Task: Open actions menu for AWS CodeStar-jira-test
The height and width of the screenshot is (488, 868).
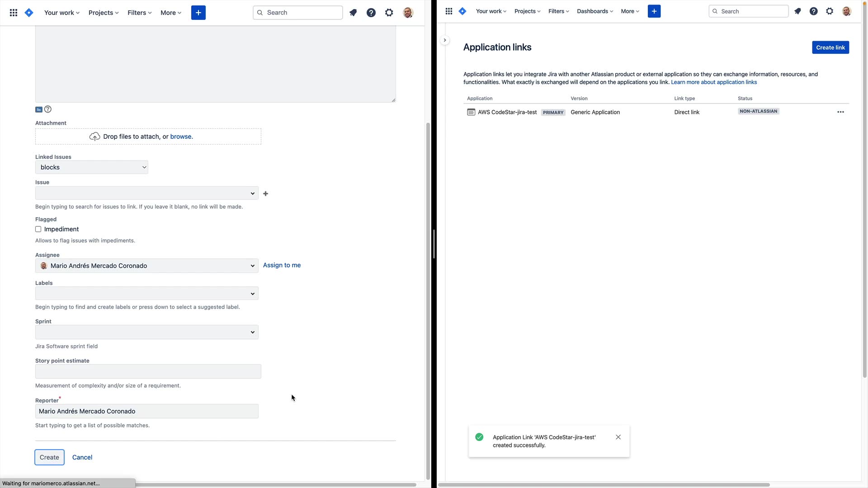Action: pyautogui.click(x=840, y=112)
